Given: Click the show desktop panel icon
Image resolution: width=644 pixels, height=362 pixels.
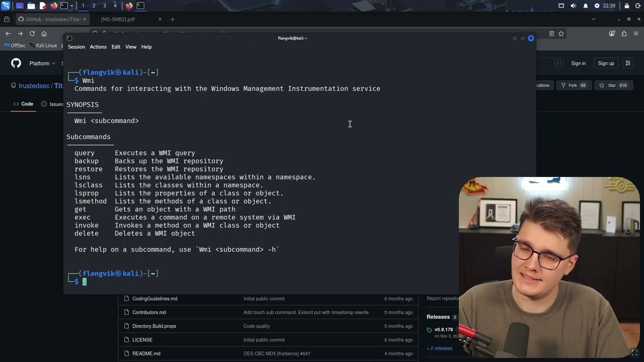Looking at the screenshot, I should click(x=20, y=6).
